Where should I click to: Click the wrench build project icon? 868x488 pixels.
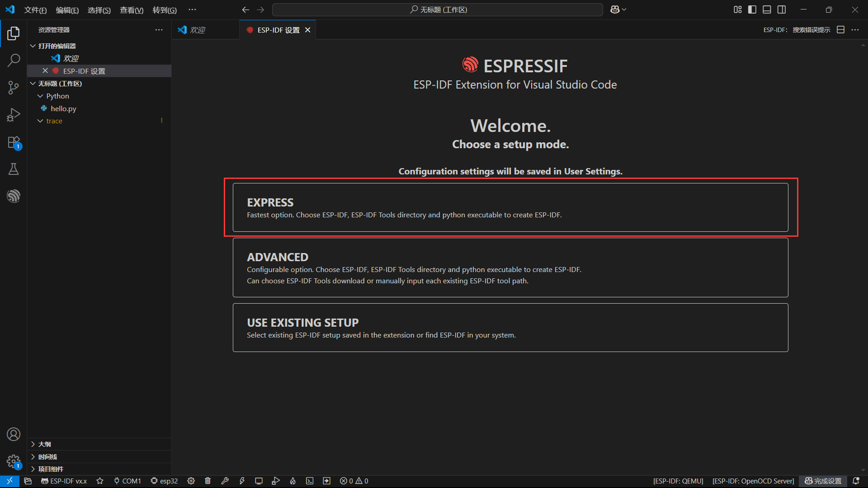click(225, 481)
